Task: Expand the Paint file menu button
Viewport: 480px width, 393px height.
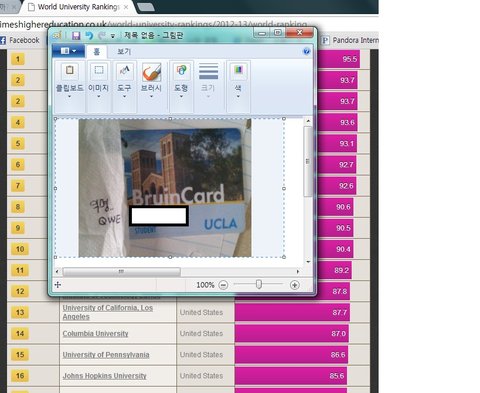Action: tap(69, 51)
